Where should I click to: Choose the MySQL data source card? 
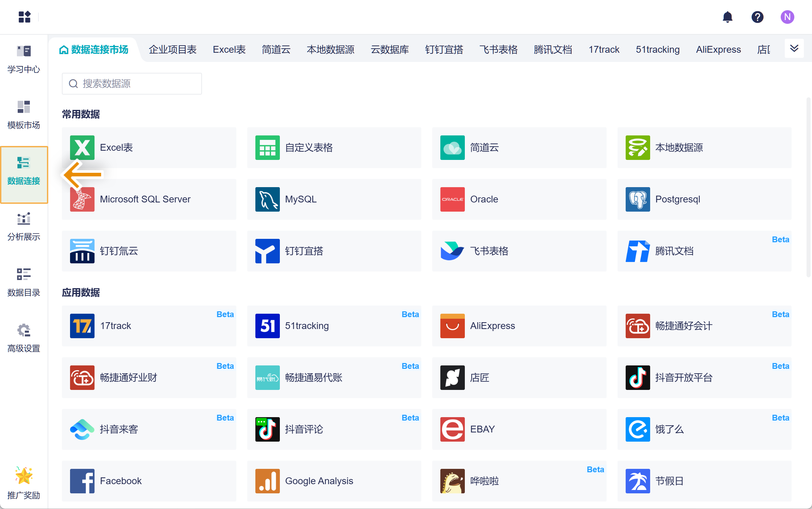click(334, 199)
